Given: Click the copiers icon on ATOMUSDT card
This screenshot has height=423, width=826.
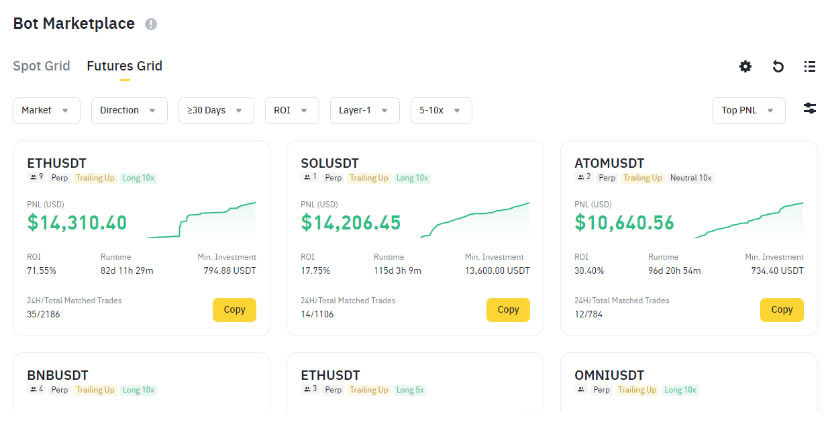Looking at the screenshot, I should click(581, 178).
